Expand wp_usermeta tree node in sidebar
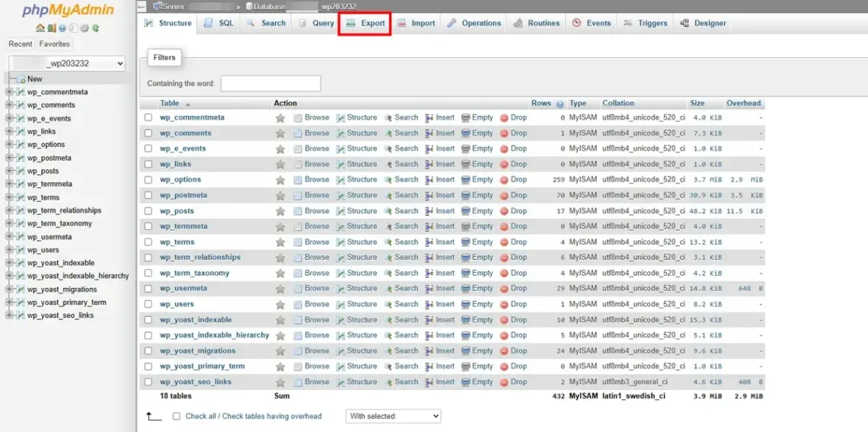868x432 pixels. click(9, 237)
